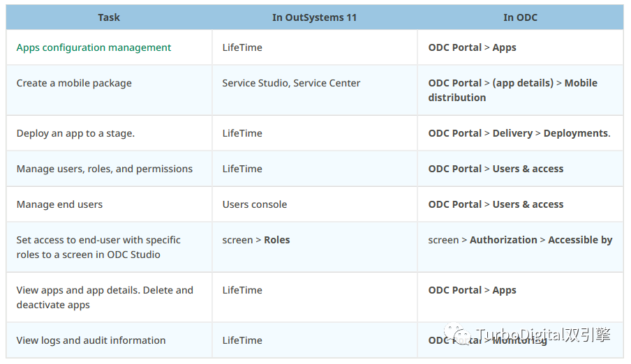
Task: Select the In OutSystems 11 column header
Action: tap(314, 17)
